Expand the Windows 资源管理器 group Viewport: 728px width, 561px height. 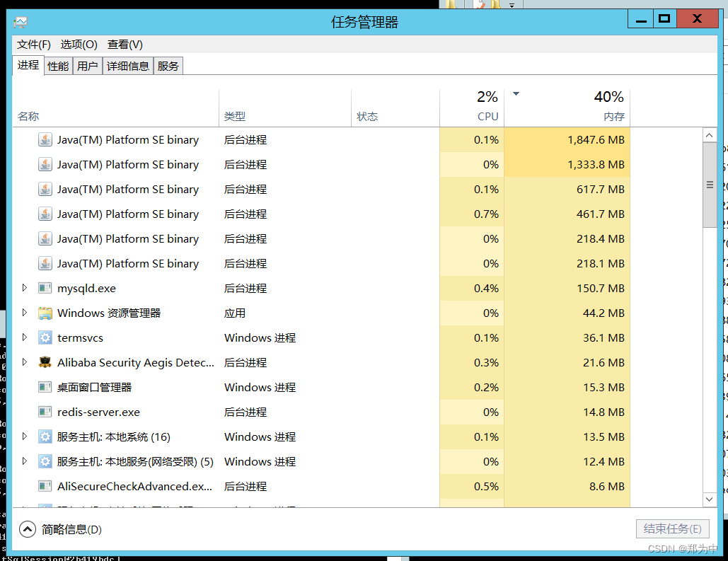tap(25, 313)
